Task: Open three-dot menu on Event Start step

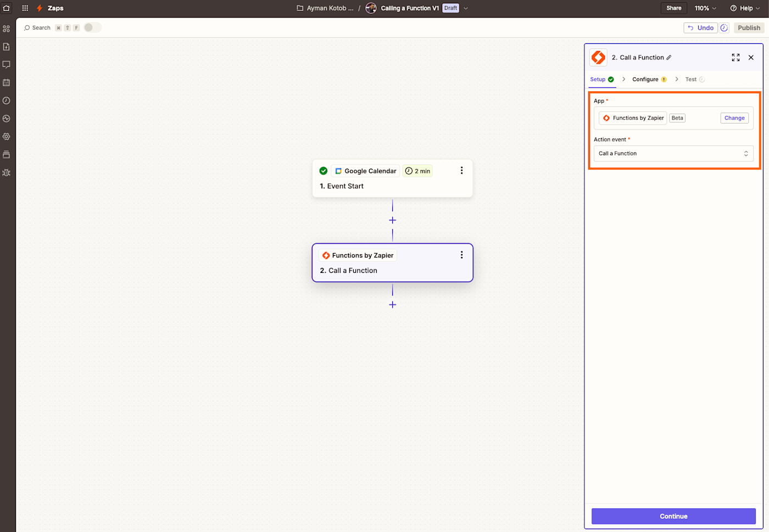Action: click(x=461, y=171)
